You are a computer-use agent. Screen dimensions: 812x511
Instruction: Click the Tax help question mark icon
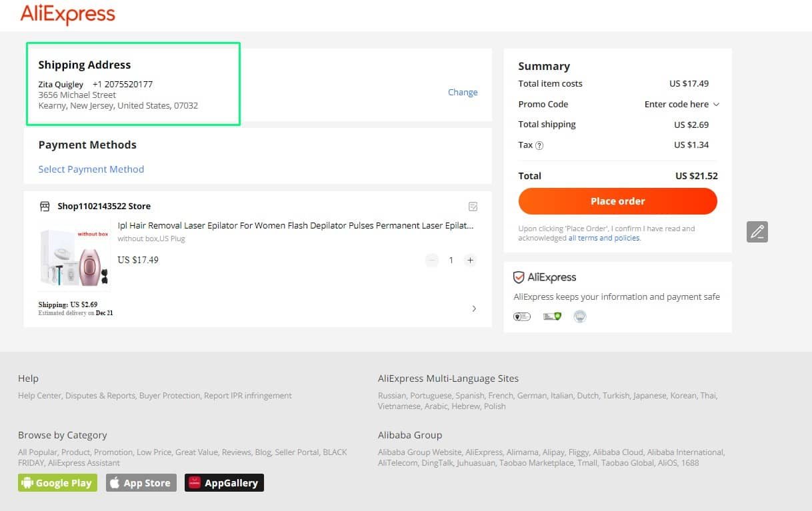coord(539,145)
